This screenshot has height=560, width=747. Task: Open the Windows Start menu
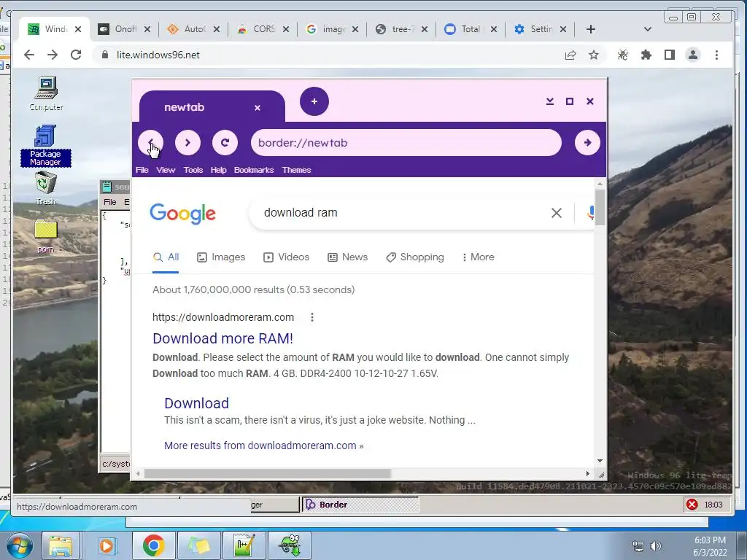pyautogui.click(x=20, y=545)
